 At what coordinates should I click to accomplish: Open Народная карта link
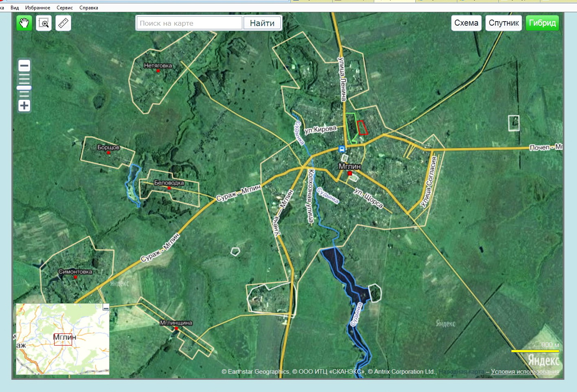click(461, 372)
